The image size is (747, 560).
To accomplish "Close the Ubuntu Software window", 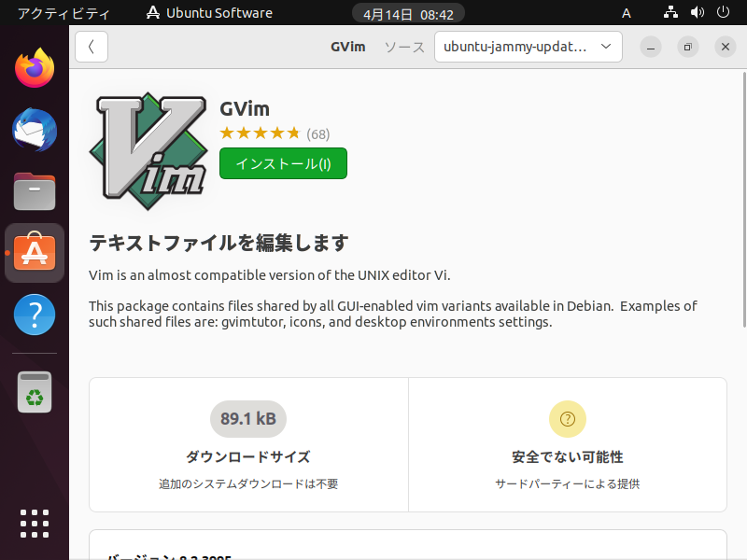I will [726, 47].
